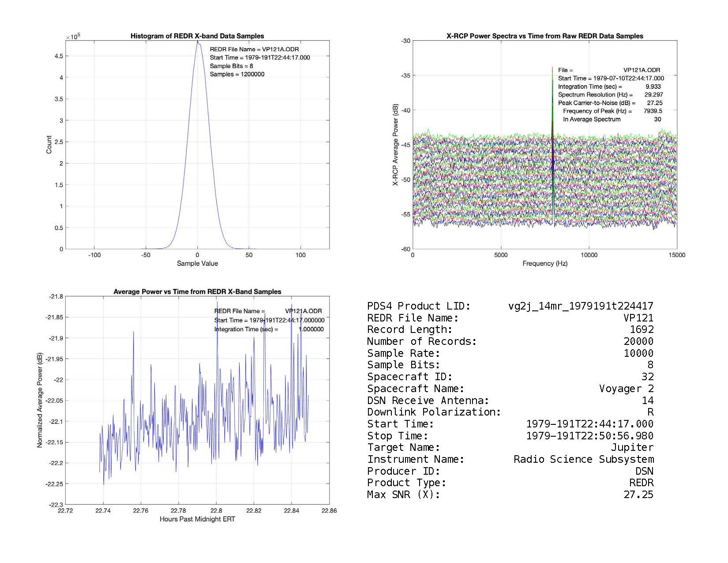Select the Sample Value axis label

(x=197, y=264)
